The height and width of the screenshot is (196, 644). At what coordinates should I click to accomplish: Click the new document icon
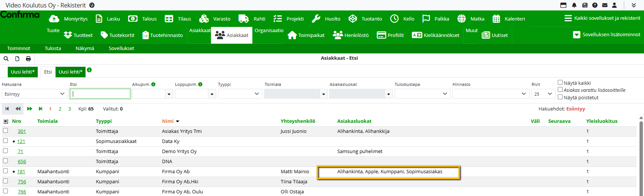[17, 59]
